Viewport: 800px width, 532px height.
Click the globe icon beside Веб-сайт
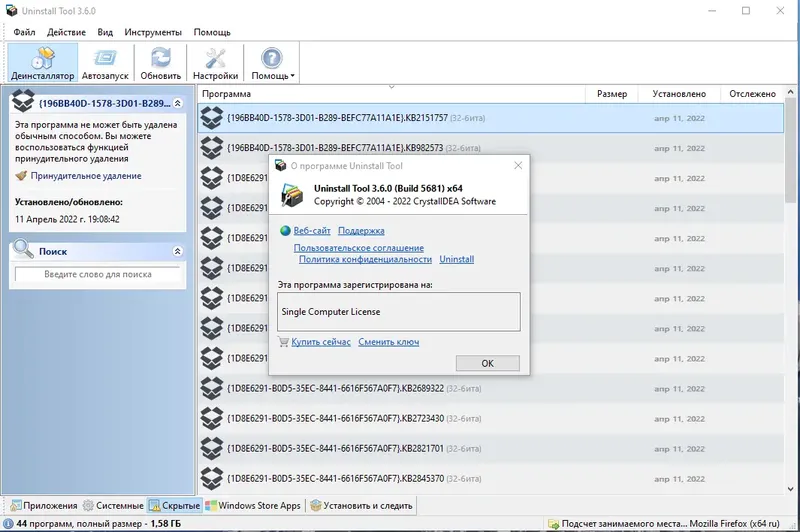(285, 231)
